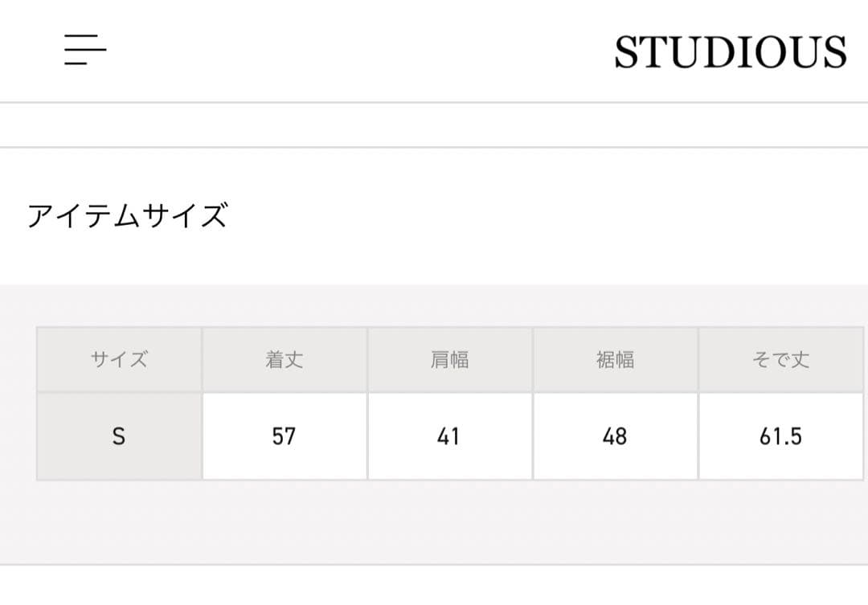Click the STUDIOUS logo
868x605 pixels.
tap(730, 53)
